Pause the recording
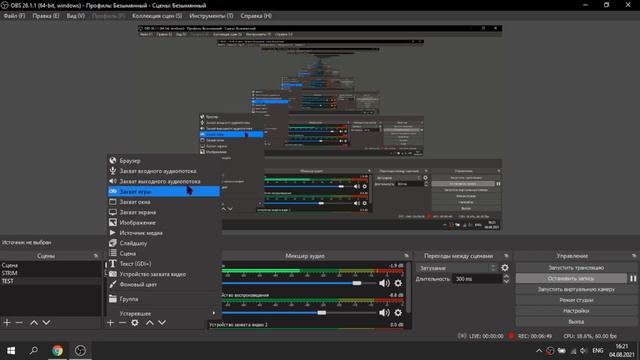The image size is (640, 360). [633, 278]
